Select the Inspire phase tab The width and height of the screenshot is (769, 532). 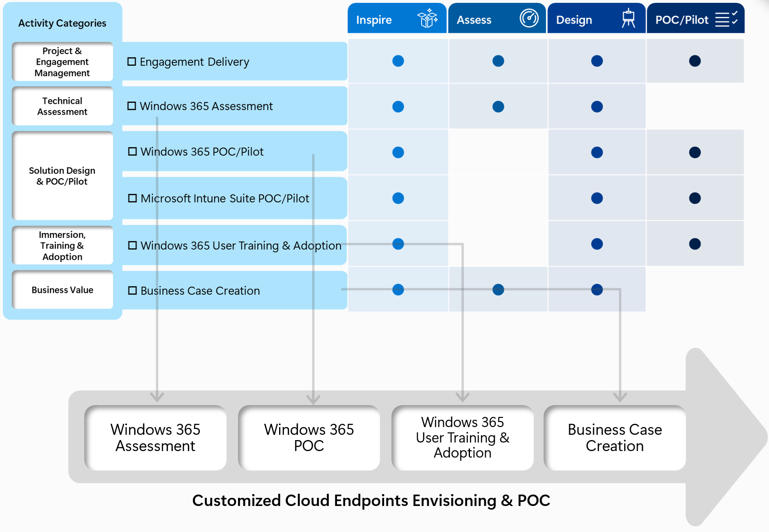pos(397,18)
